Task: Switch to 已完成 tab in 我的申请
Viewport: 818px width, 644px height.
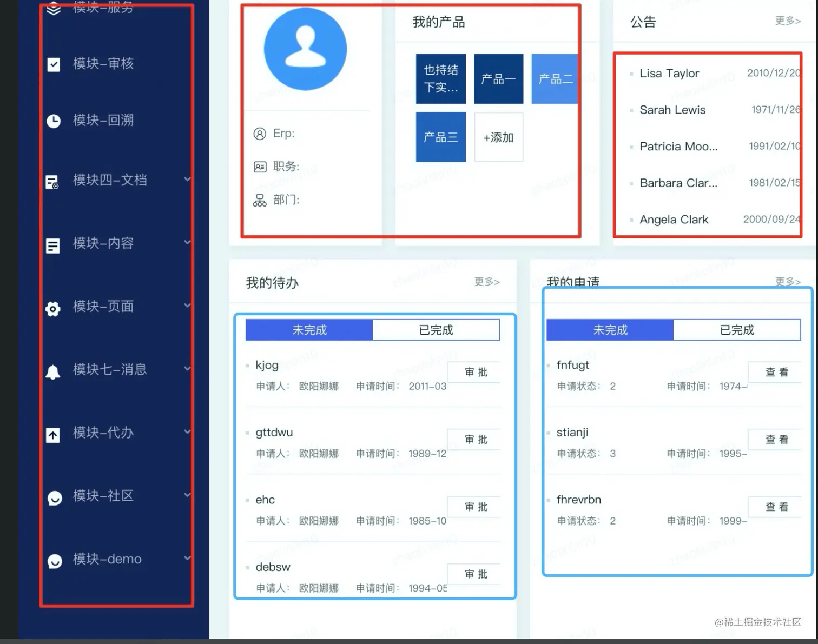Action: click(x=737, y=330)
